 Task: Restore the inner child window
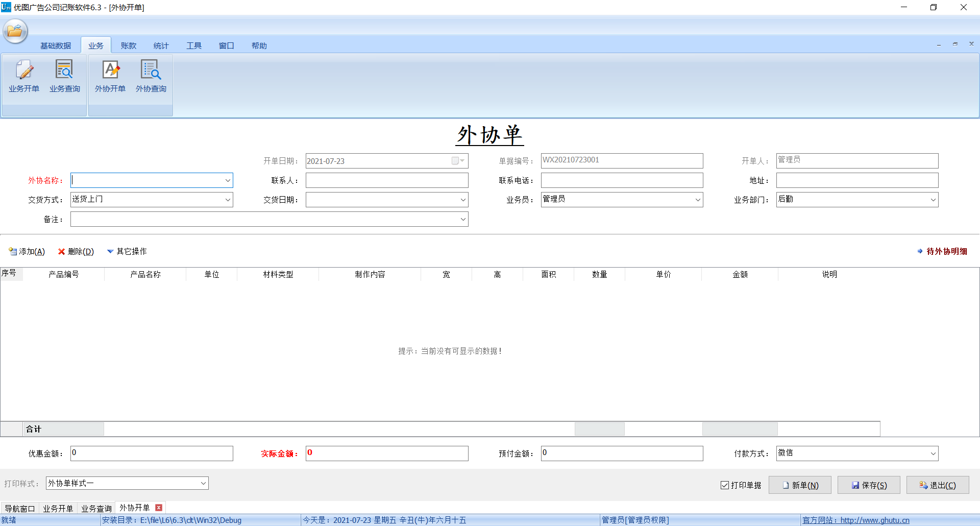tap(955, 44)
